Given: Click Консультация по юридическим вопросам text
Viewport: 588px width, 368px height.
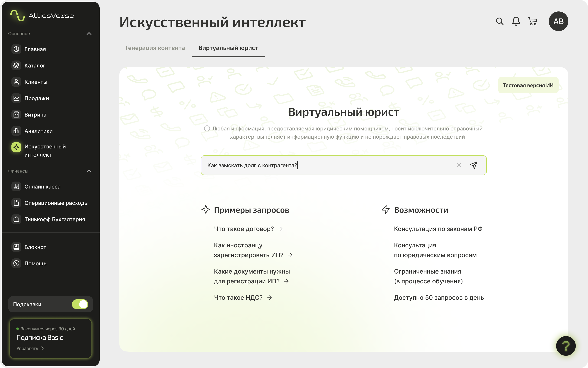Looking at the screenshot, I should pos(435,250).
